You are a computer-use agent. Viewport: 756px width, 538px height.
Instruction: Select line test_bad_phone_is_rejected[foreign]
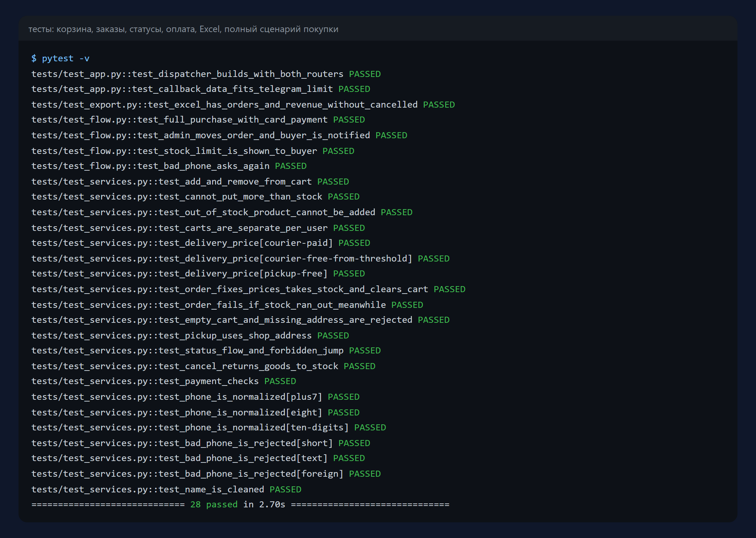point(206,474)
